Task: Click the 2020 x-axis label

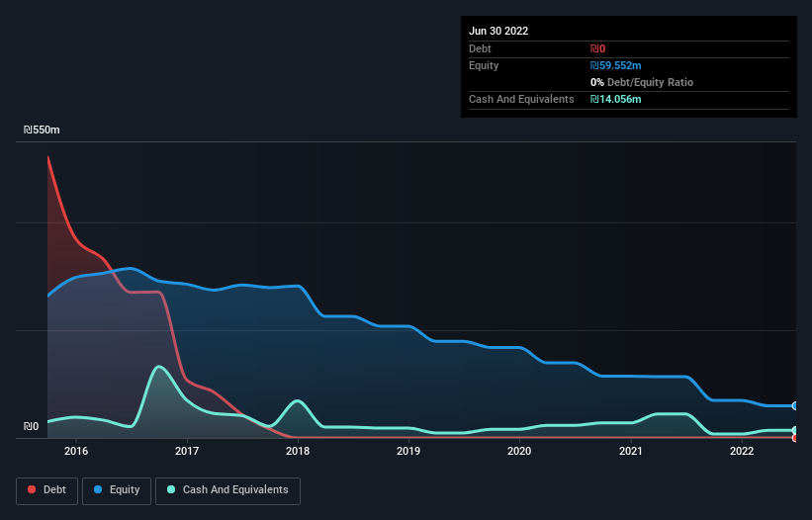Action: (x=519, y=451)
